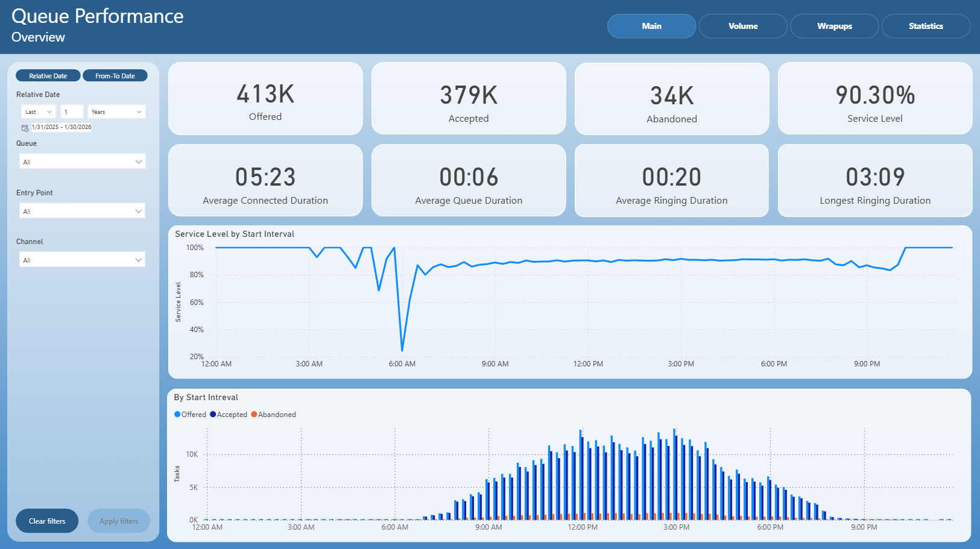Open the 'Last' relative date dropdown
Viewport: 980px width, 549px height.
[39, 111]
